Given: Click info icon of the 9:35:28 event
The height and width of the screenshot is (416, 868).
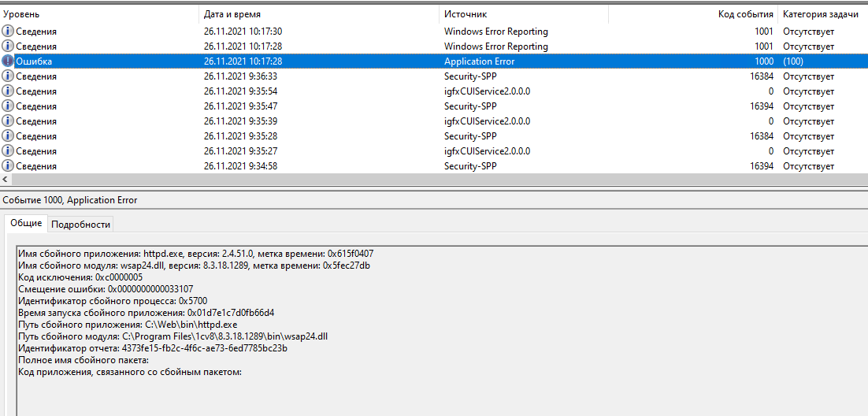Looking at the screenshot, I should click(x=8, y=136).
